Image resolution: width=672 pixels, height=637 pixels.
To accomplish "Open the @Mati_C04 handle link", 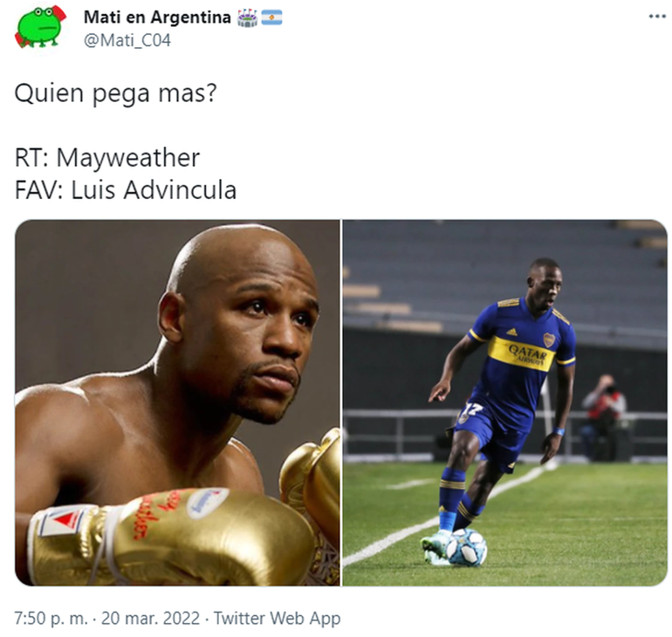I will point(127,40).
